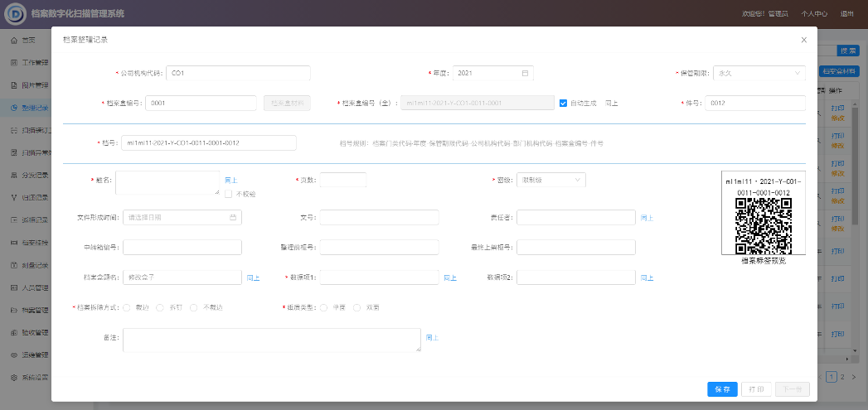Click 退出 in the top bar
This screenshot has width=868, height=410.
pyautogui.click(x=847, y=14)
